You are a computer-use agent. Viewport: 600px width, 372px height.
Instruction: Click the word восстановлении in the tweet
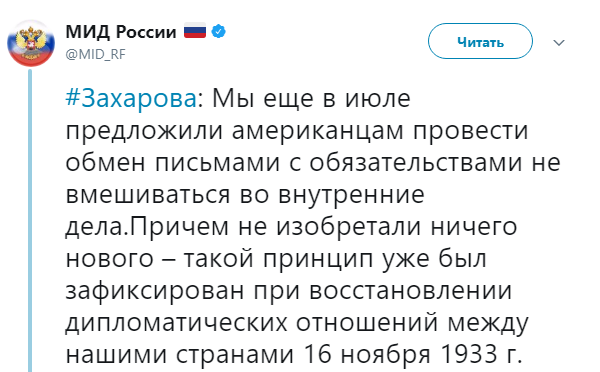tap(411, 290)
